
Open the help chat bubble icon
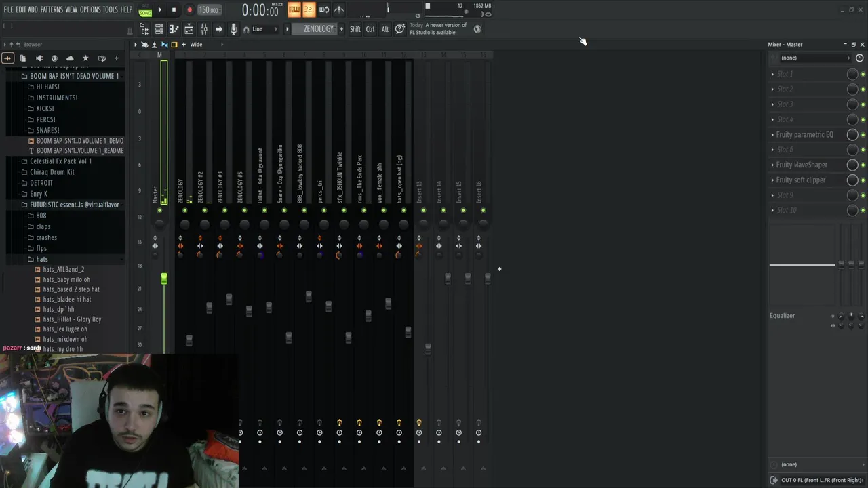[400, 29]
